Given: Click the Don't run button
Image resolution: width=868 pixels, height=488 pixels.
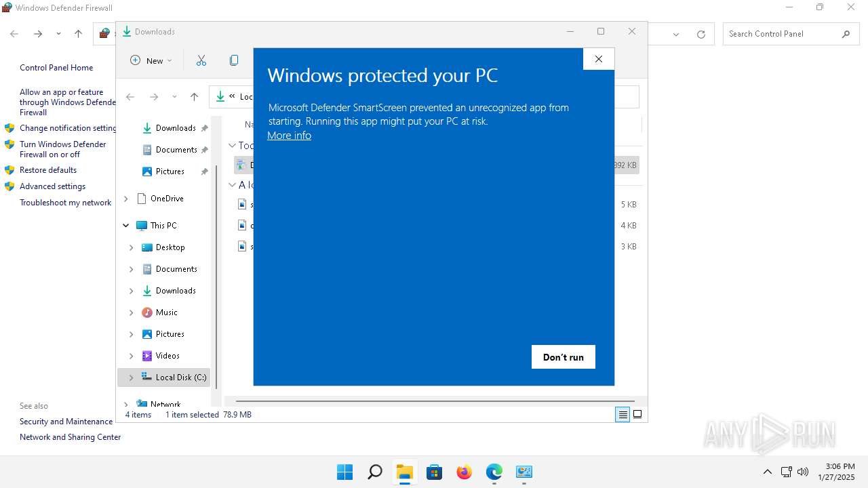Looking at the screenshot, I should [x=564, y=357].
